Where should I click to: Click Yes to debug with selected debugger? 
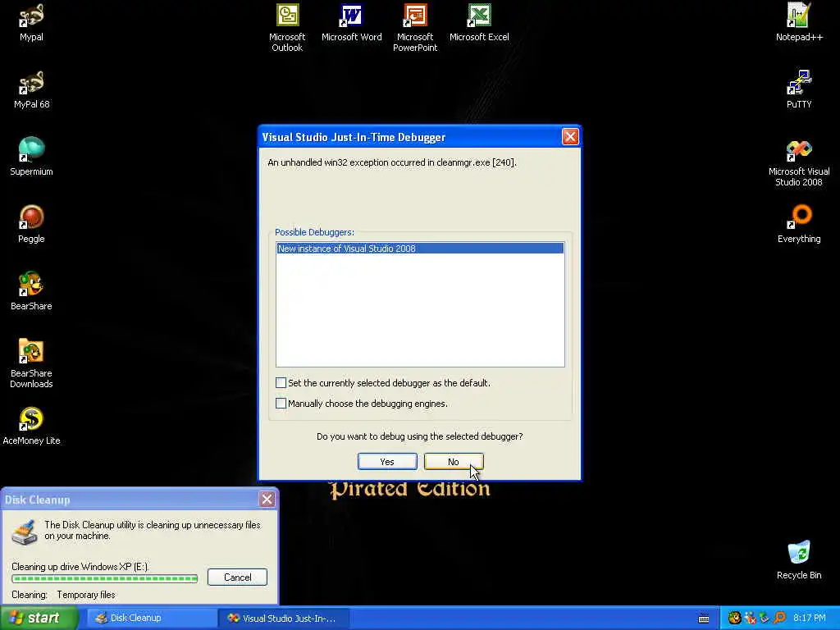pyautogui.click(x=387, y=462)
